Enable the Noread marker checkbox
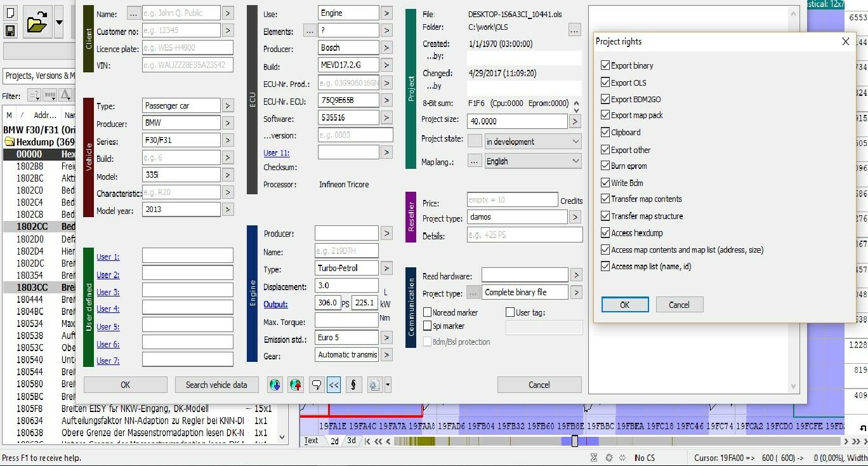This screenshot has height=466, width=868. [x=428, y=312]
